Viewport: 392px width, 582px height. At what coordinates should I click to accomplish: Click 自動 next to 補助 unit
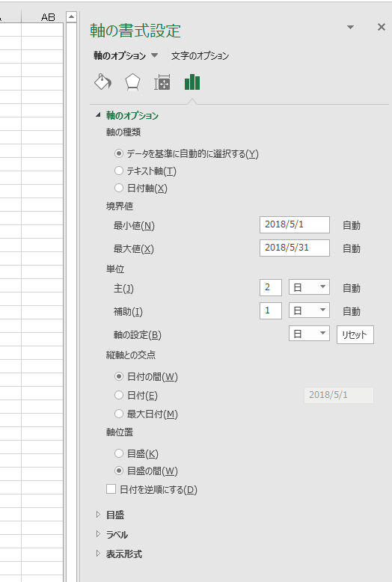351,311
